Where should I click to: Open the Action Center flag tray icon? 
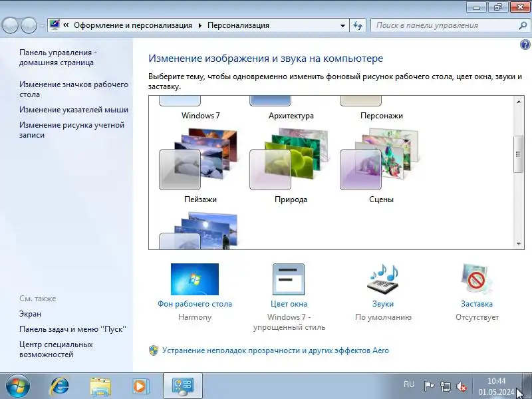point(429,386)
